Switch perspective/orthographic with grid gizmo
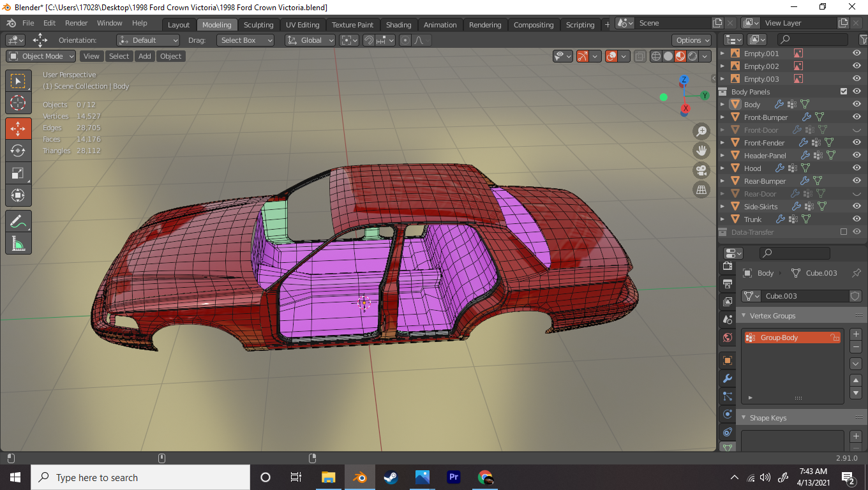This screenshot has height=490, width=868. (x=701, y=190)
